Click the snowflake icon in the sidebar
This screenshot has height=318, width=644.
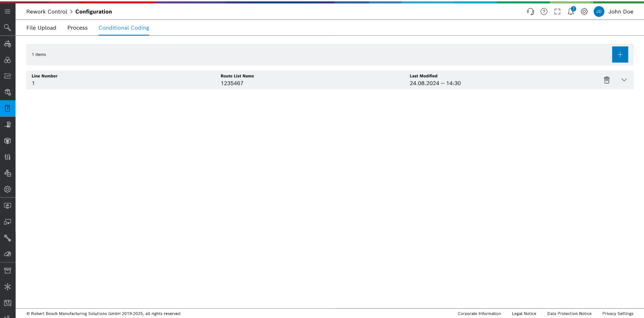pyautogui.click(x=7, y=286)
